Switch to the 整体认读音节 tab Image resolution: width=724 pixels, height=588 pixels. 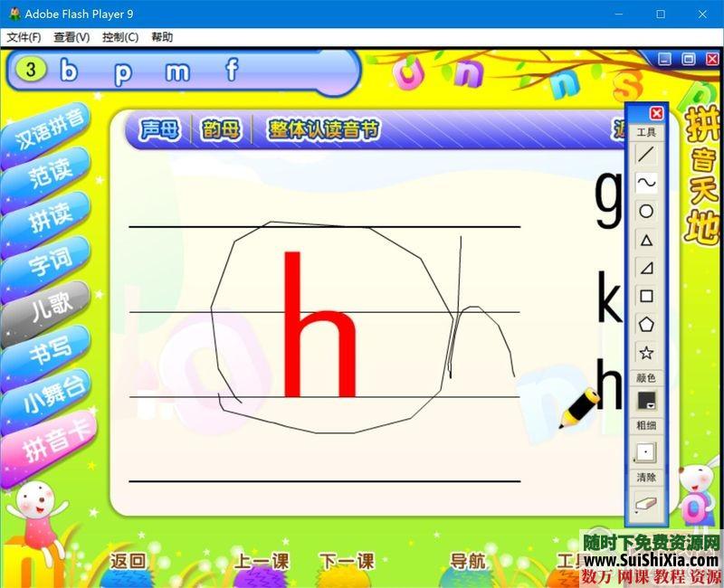click(323, 130)
